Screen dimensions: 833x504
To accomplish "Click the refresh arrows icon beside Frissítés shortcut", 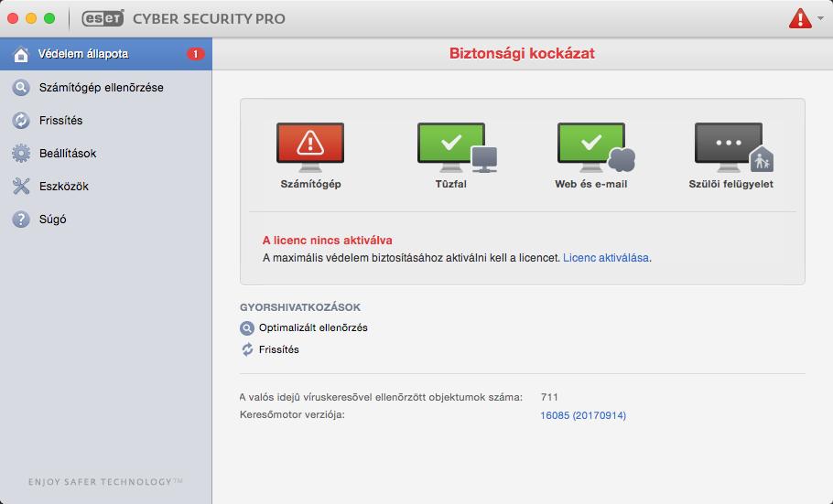I will 247,349.
